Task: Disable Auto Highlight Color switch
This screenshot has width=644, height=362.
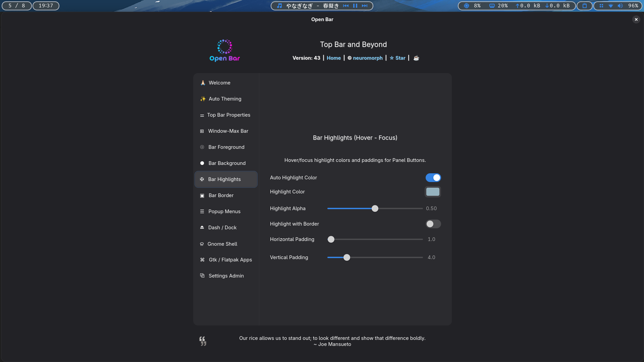Action: [433, 178]
